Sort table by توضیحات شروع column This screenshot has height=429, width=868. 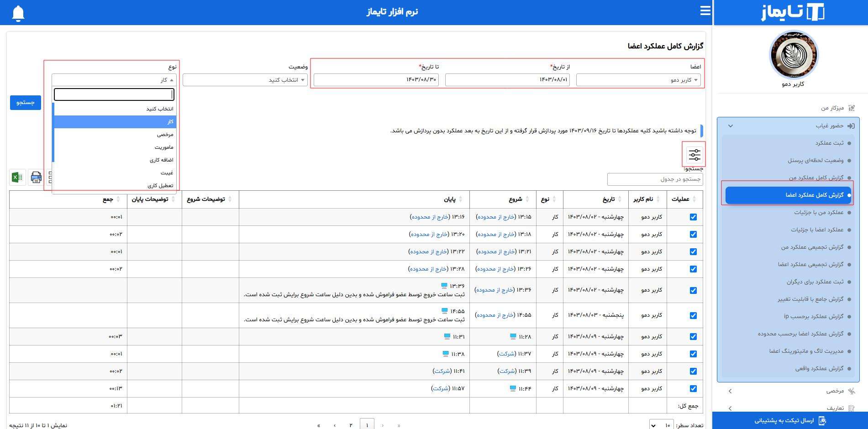pyautogui.click(x=210, y=199)
